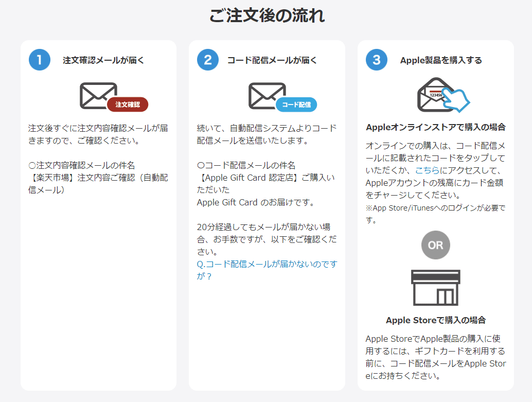
Task: Click text ○注文内容確認メールの件名
Action: click(x=81, y=165)
